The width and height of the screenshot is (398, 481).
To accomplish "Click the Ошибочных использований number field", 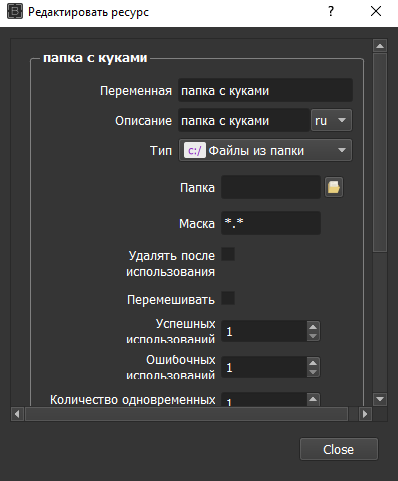I will [x=264, y=367].
